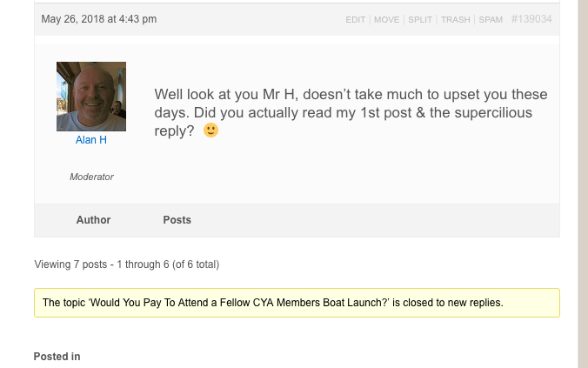Click the word 'supercilious' in the reply
588x368 pixels.
point(491,112)
